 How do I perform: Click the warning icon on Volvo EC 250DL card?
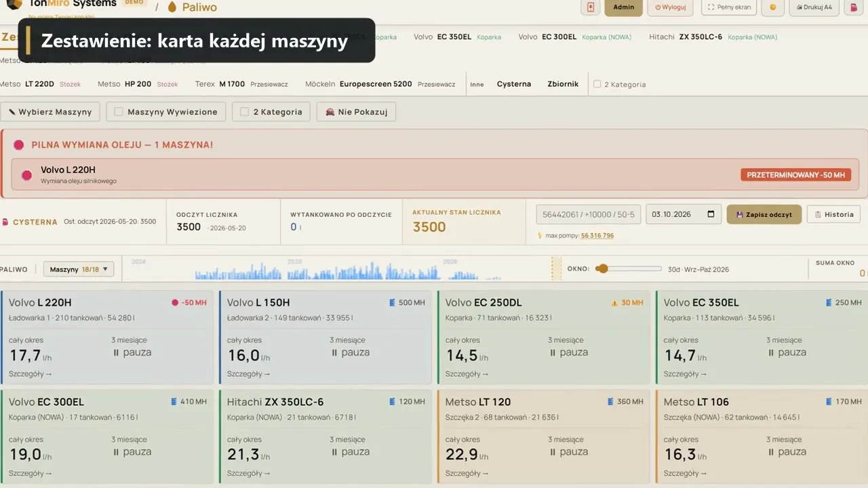click(x=614, y=303)
